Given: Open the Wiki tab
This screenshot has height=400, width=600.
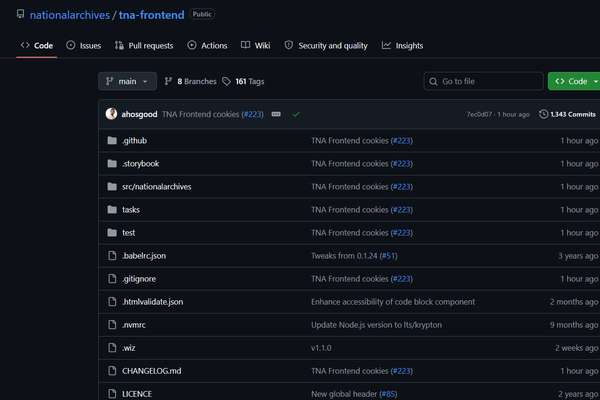Looking at the screenshot, I should (256, 46).
